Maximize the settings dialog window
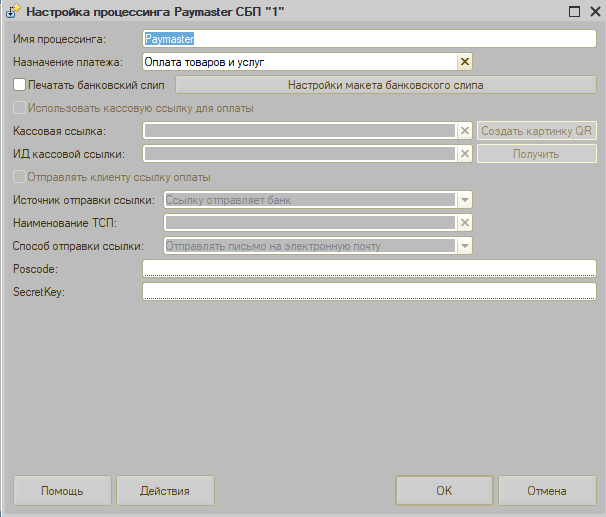606x517 pixels. click(x=574, y=12)
